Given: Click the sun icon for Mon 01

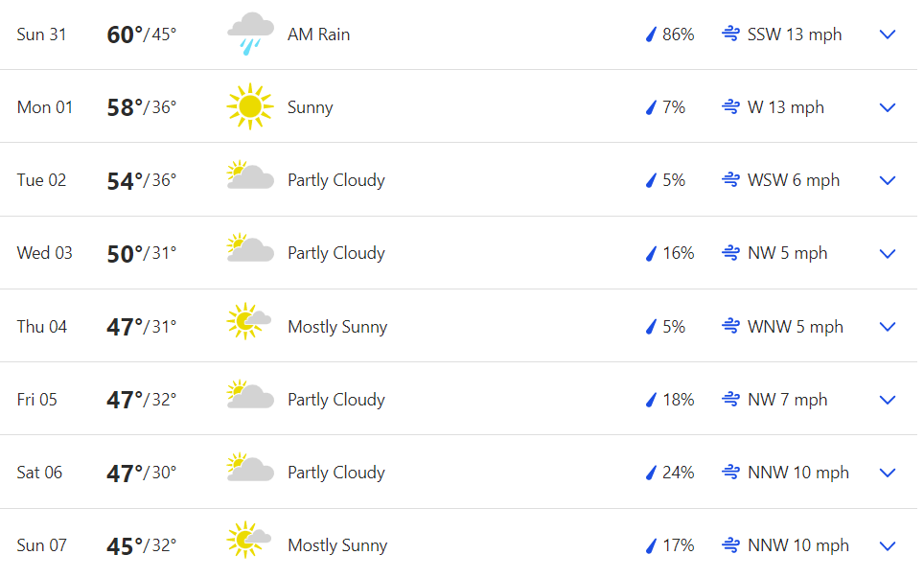Looking at the screenshot, I should (250, 107).
